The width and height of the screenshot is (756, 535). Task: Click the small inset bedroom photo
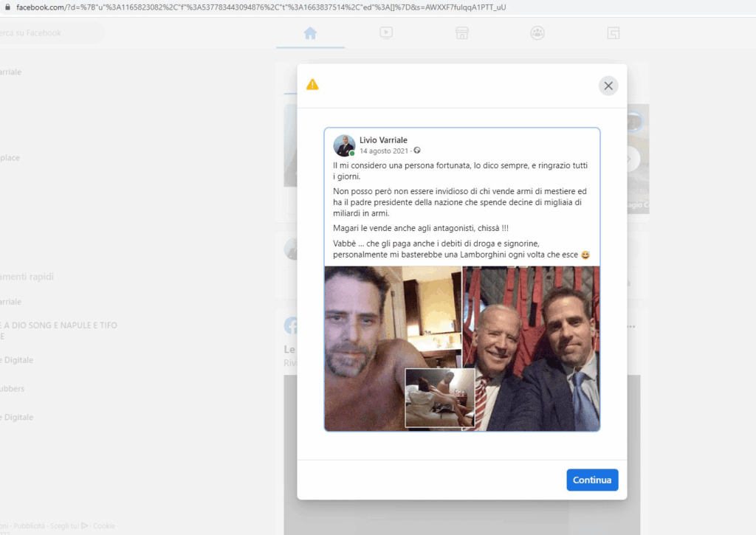point(440,398)
